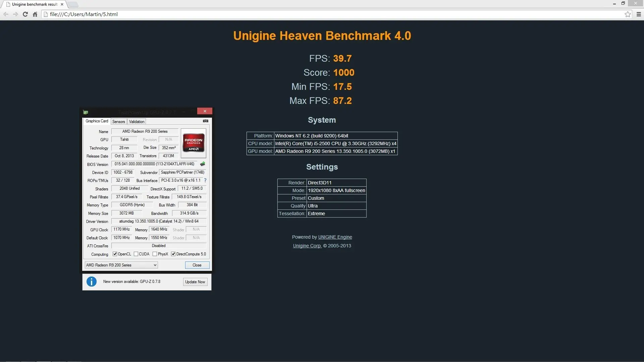Click the Render cell Direct3D11
Viewport: 644px width, 362px height.
coord(336,183)
